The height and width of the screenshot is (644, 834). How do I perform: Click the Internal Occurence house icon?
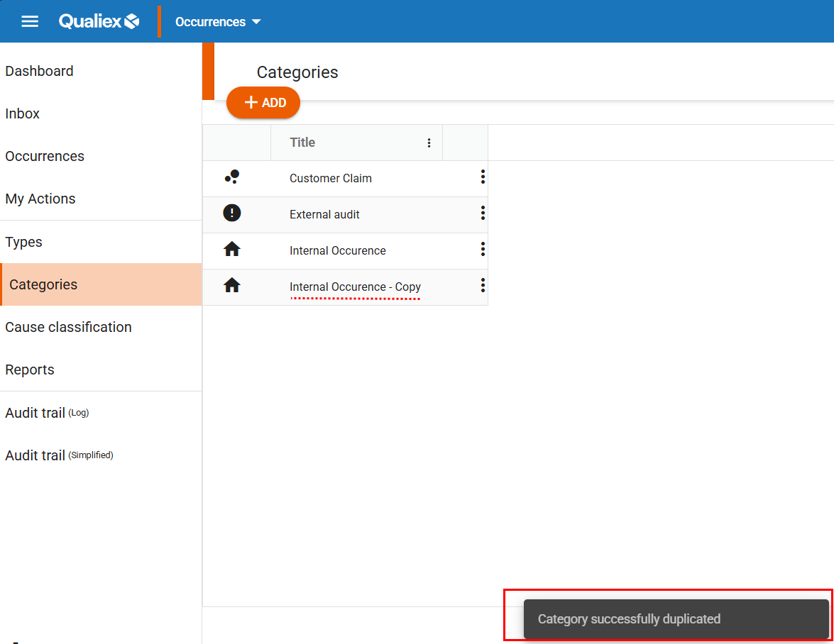(232, 250)
